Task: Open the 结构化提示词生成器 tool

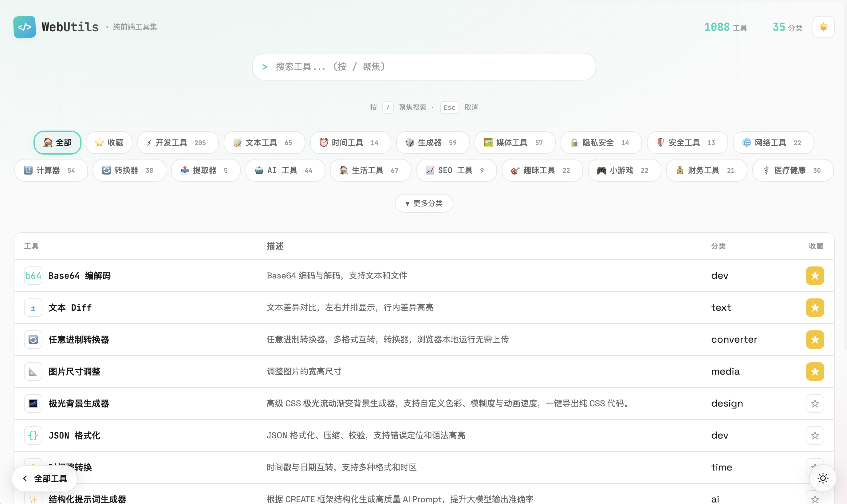Action: 87,499
